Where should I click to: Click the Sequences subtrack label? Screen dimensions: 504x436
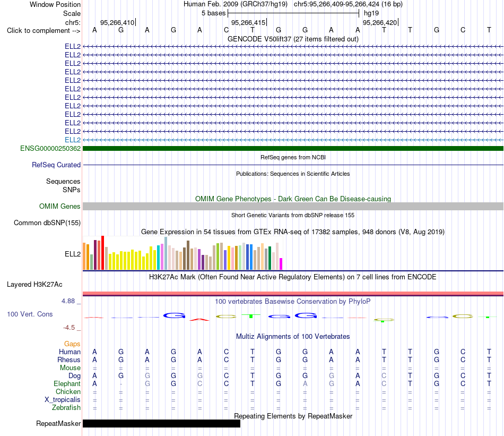pyautogui.click(x=63, y=181)
